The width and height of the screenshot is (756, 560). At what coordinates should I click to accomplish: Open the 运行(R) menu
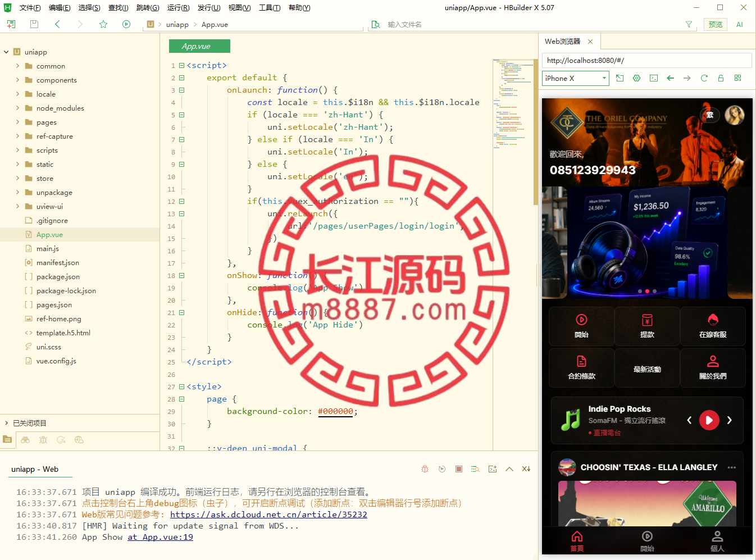pyautogui.click(x=178, y=8)
